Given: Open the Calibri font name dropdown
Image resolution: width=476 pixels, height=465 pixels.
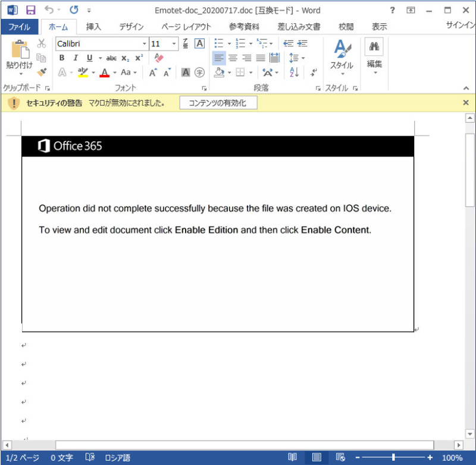Looking at the screenshot, I should [144, 44].
